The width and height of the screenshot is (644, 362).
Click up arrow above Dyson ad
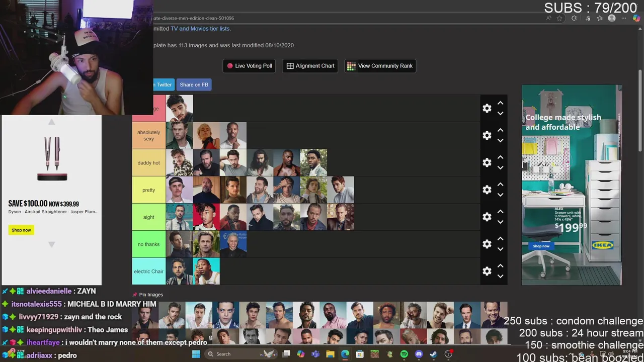point(51,122)
